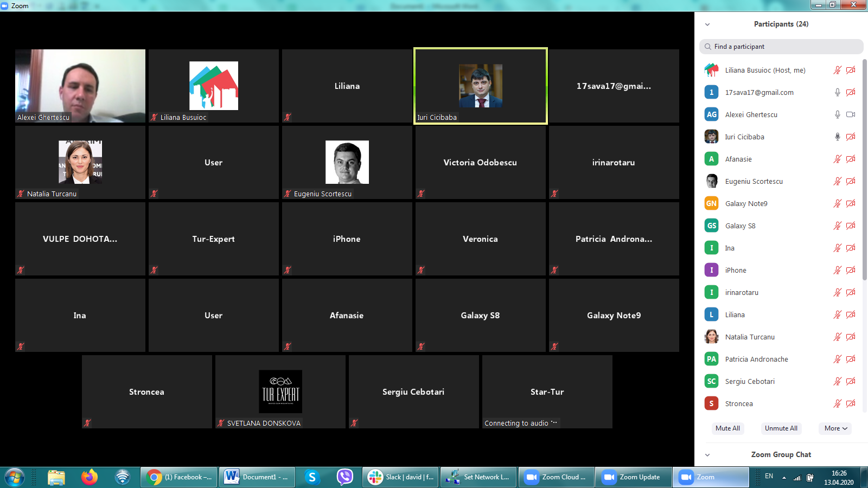Click Stroncea's muted mic icon in participant list

[837, 403]
